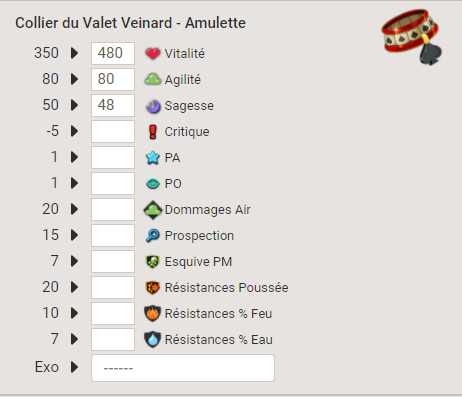Click the Prospection magnifier icon
The height and width of the screenshot is (397, 462).
point(153,236)
